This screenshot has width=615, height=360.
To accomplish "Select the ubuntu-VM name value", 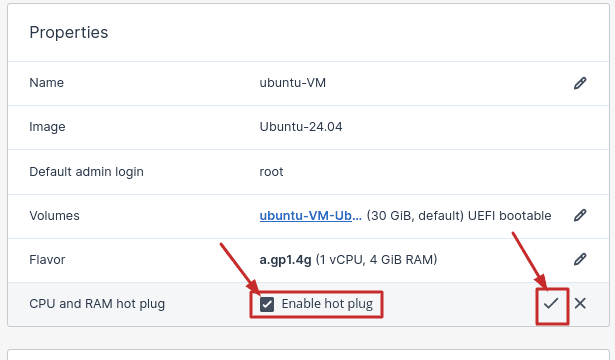I will tap(293, 83).
